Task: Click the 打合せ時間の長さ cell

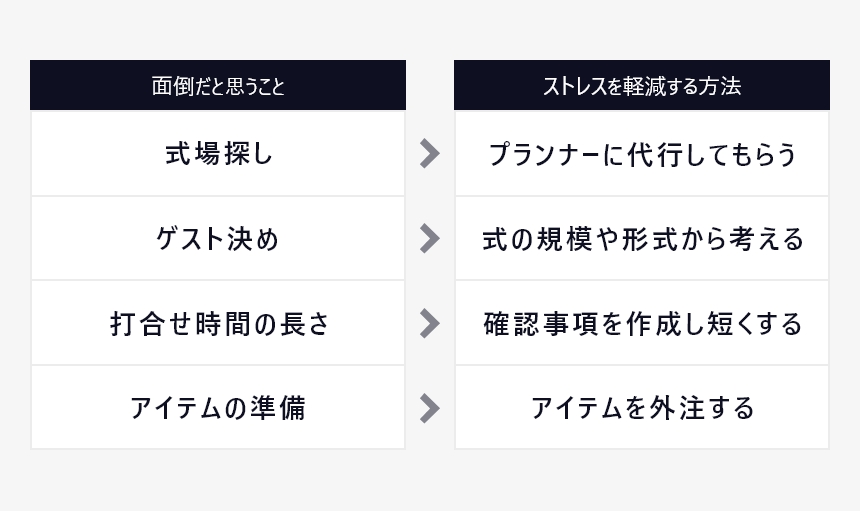Action: [218, 323]
